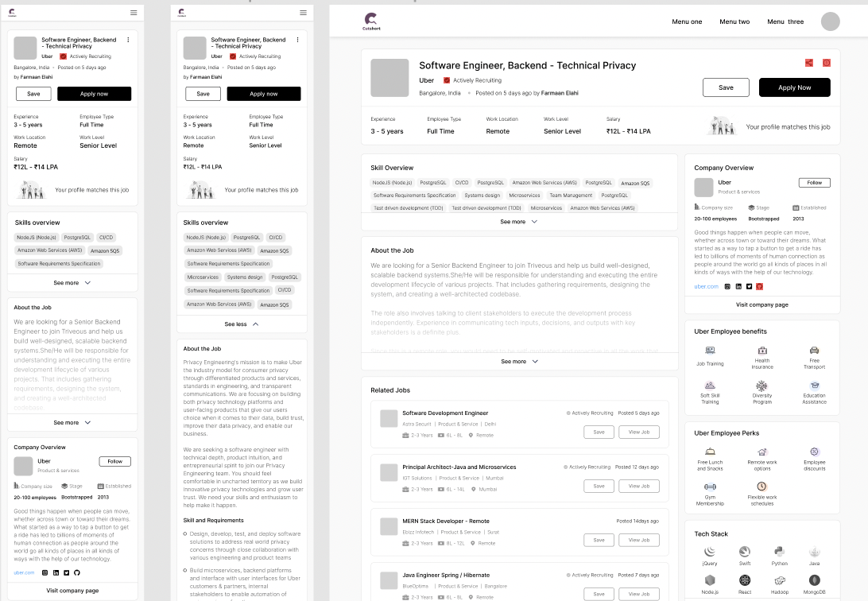Click company logo thumbnail in desktop job header

(389, 77)
